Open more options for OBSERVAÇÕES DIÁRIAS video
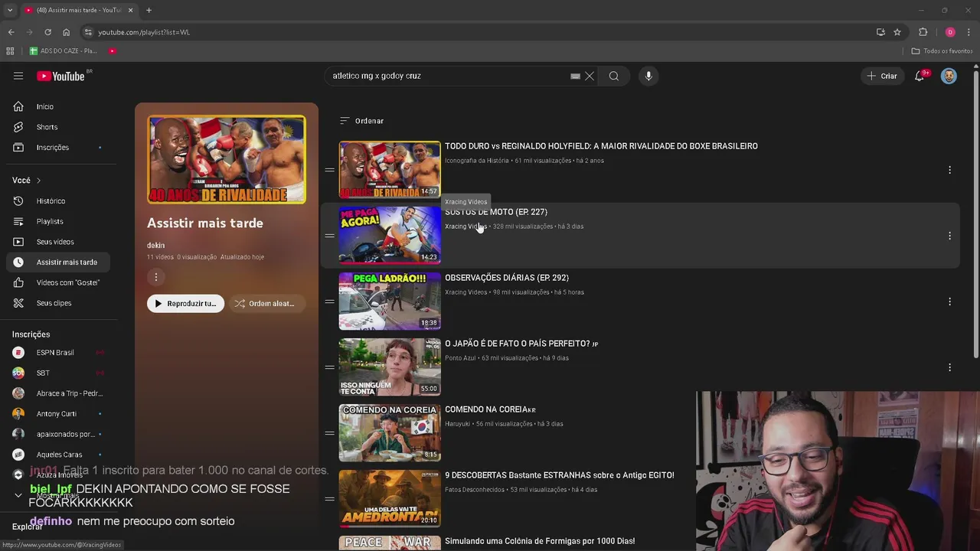The width and height of the screenshot is (980, 551). (949, 302)
